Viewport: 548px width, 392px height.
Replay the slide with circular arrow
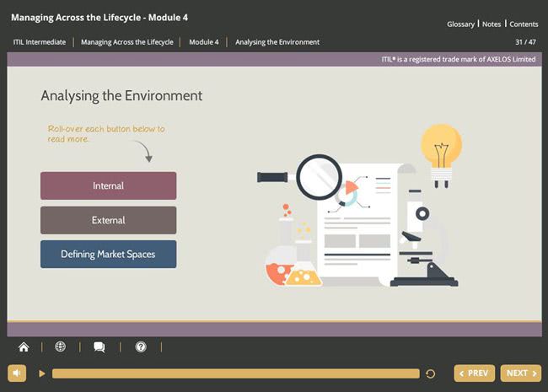tap(431, 373)
